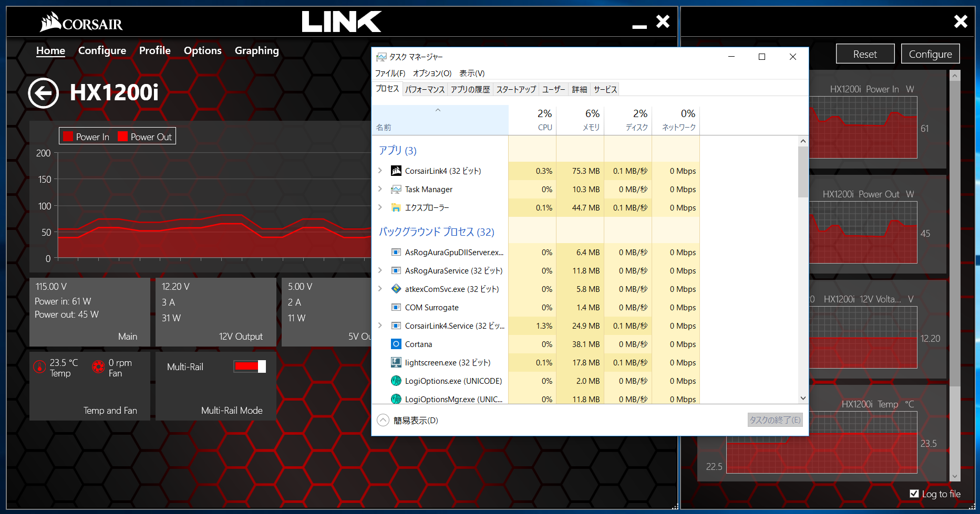Click the Explorer folder process icon

click(x=396, y=207)
